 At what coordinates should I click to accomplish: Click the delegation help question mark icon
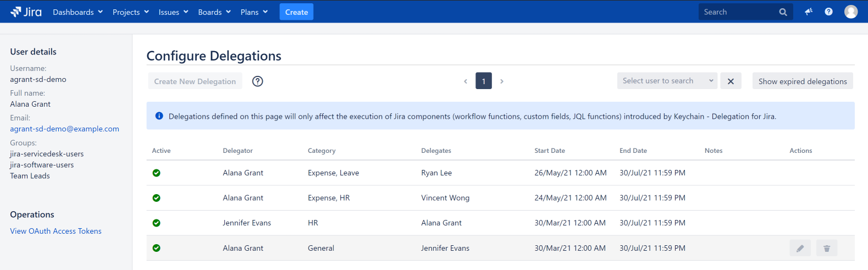pos(257,81)
